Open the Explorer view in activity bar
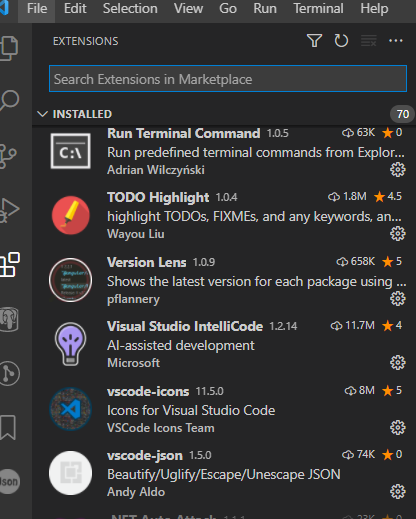This screenshot has height=519, width=416. pos(9,48)
